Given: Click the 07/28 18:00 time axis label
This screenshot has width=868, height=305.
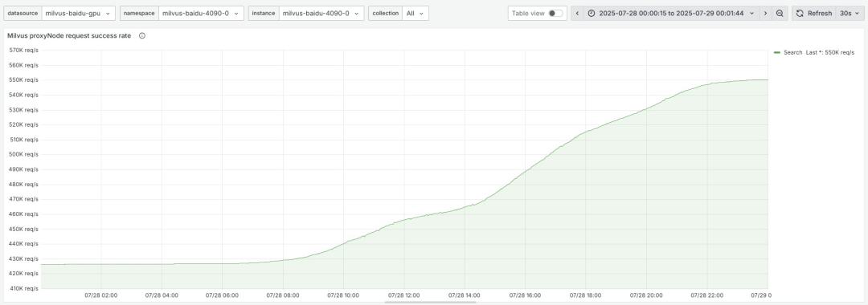Looking at the screenshot, I should coord(586,295).
